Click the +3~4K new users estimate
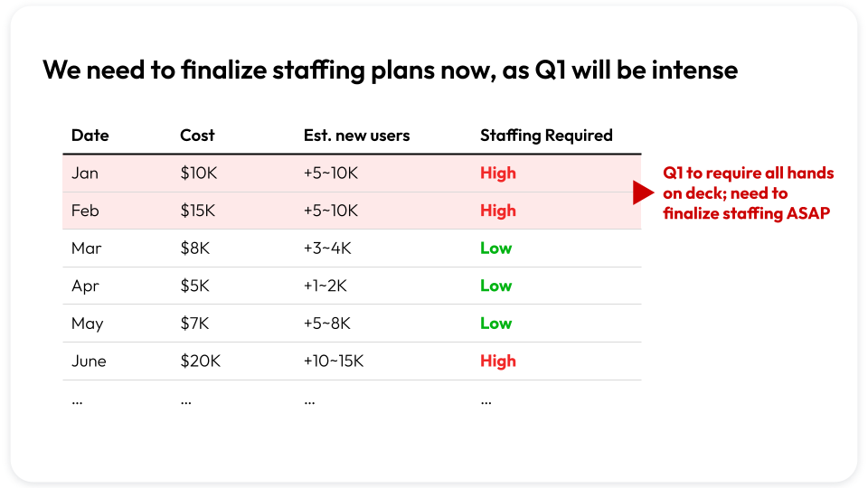 [327, 249]
